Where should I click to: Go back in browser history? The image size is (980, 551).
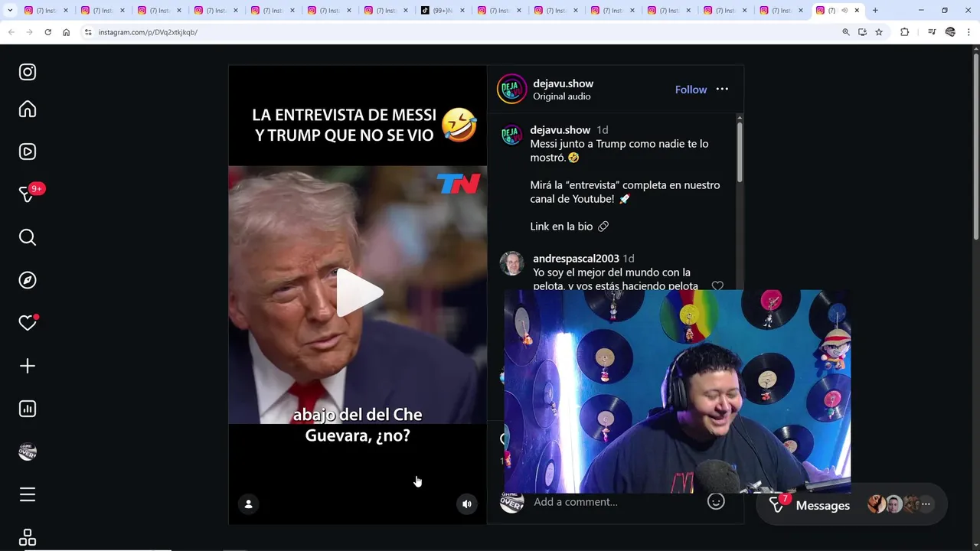coord(11,32)
